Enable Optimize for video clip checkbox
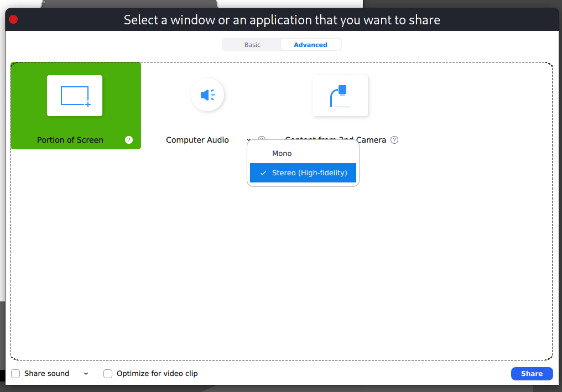 pyautogui.click(x=108, y=374)
